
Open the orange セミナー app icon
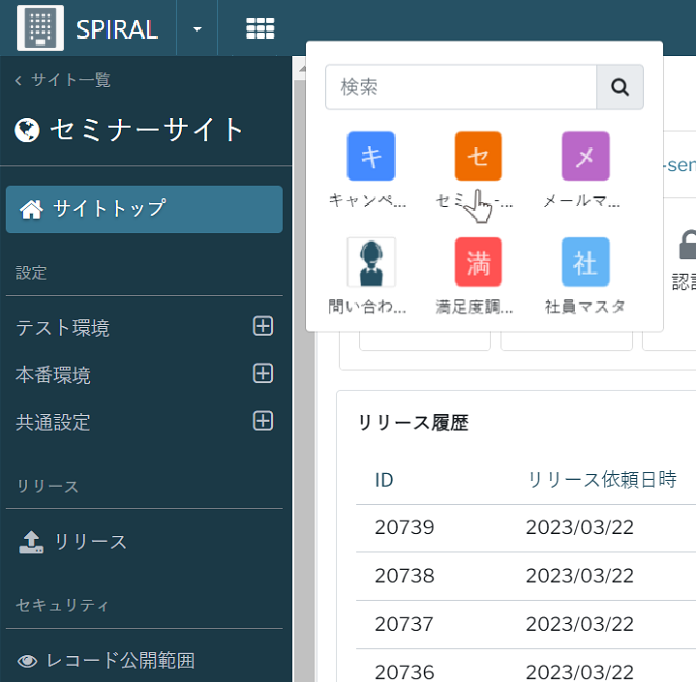478,156
